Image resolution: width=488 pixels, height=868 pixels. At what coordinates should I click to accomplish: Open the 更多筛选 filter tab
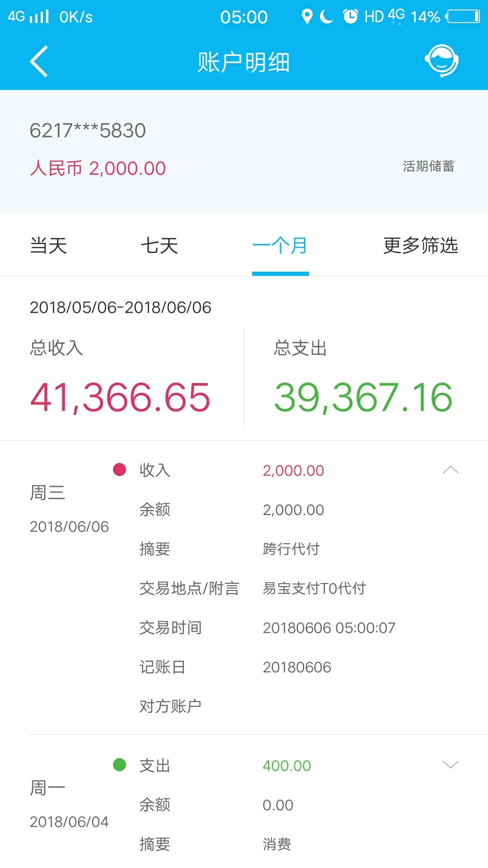(x=421, y=246)
